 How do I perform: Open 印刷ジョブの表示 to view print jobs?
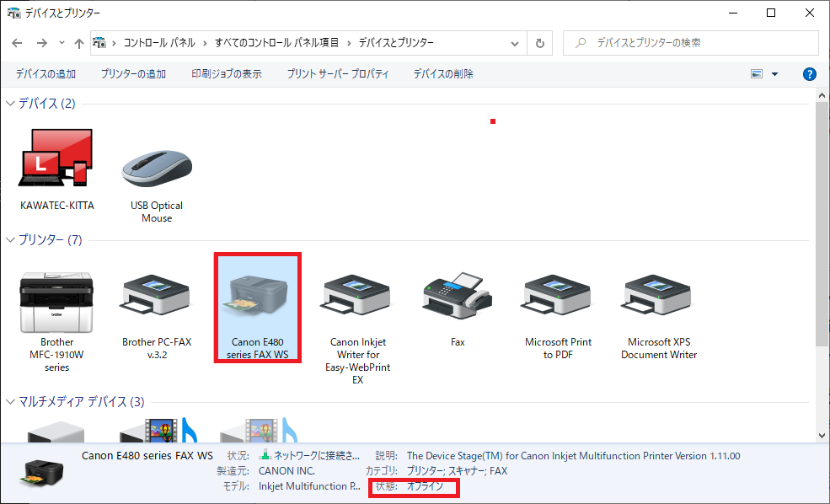point(226,74)
